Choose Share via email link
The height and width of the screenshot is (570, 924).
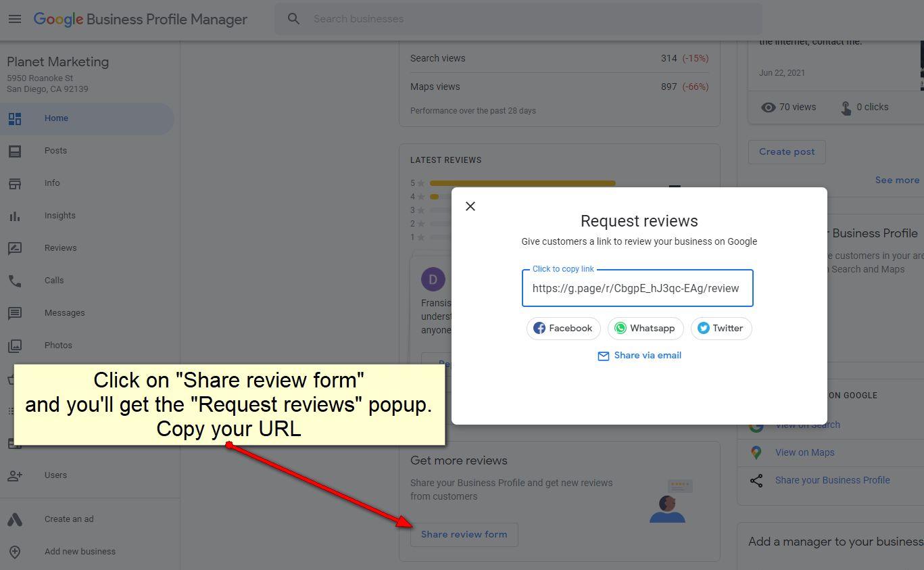point(639,356)
